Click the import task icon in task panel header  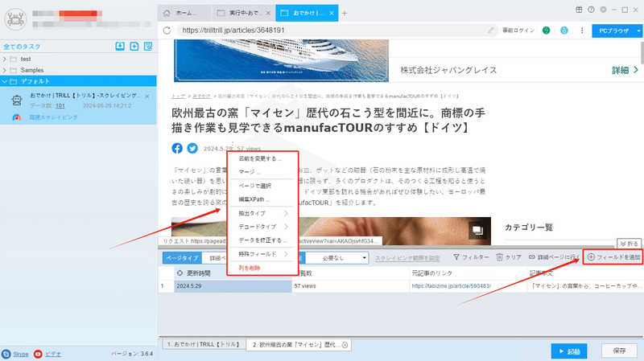tap(120, 46)
